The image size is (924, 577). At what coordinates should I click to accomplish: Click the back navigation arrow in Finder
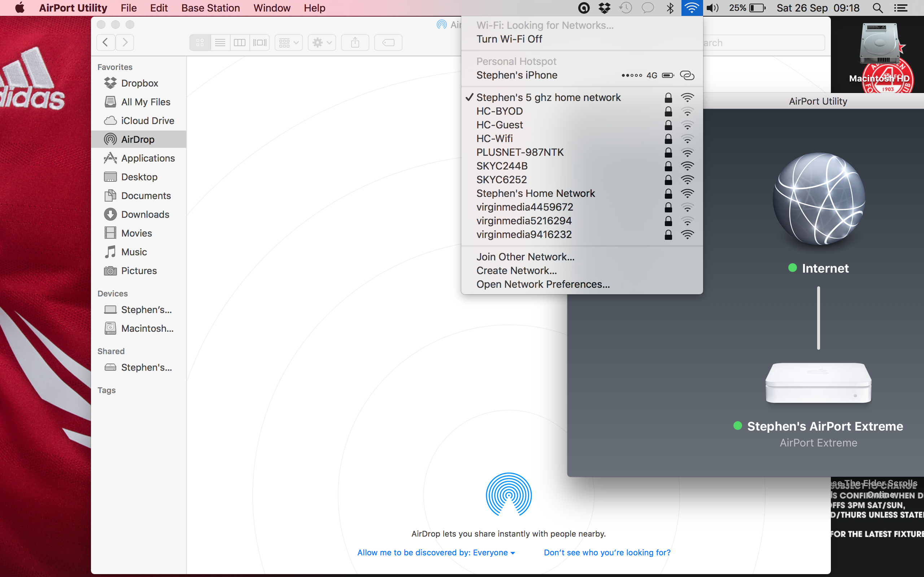point(105,41)
